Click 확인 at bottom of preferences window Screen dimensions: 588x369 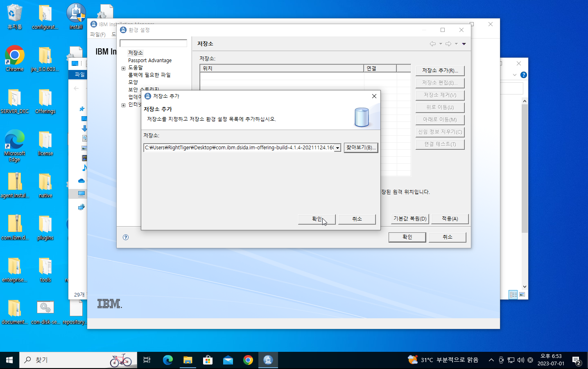tap(407, 237)
